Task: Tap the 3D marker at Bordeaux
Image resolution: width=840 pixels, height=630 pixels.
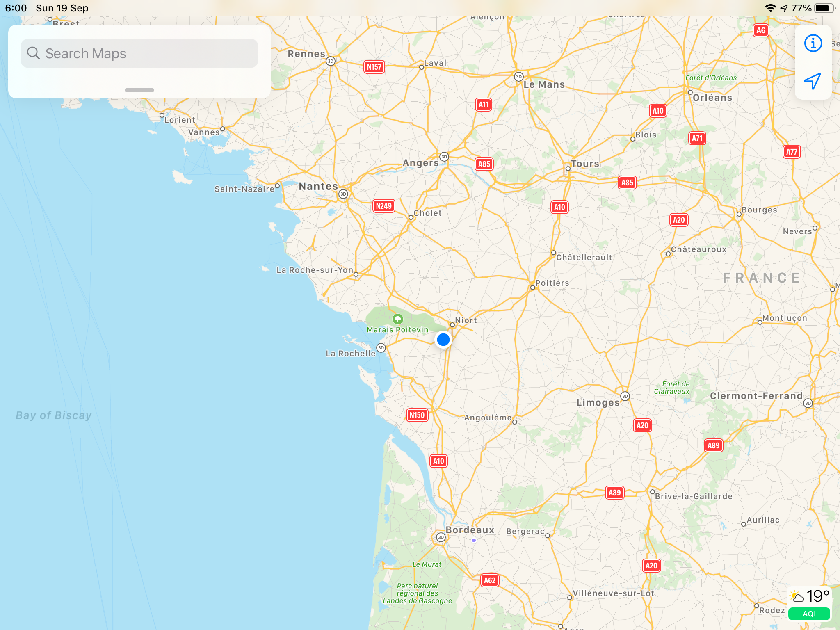Action: tap(441, 537)
